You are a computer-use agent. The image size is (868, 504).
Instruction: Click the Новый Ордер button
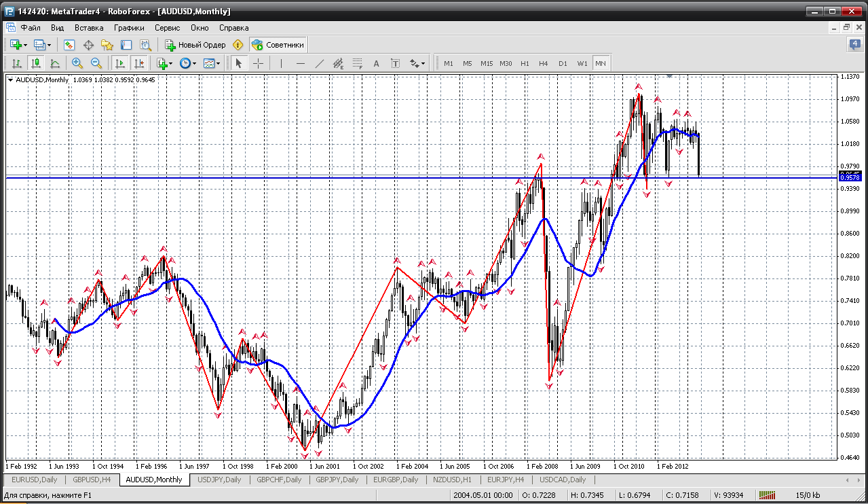[195, 45]
